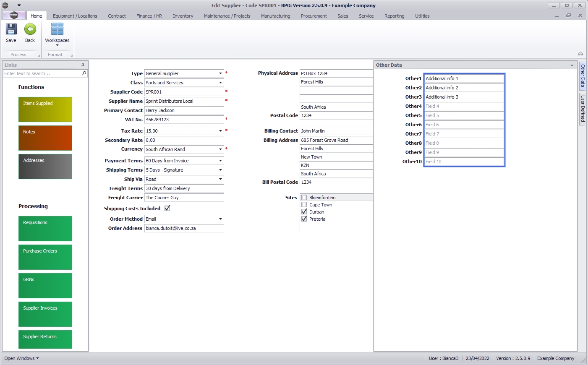Click the Order Address email field
588x365 pixels.
(x=184, y=228)
